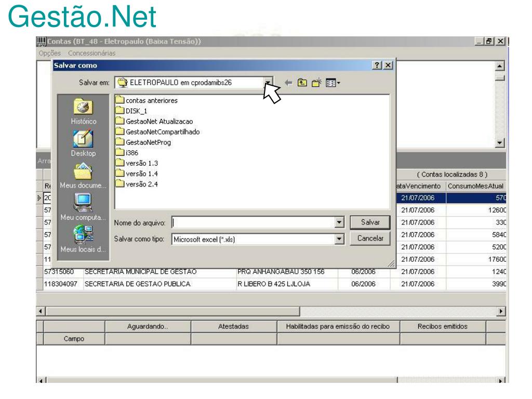Open the view menu icon

332,83
